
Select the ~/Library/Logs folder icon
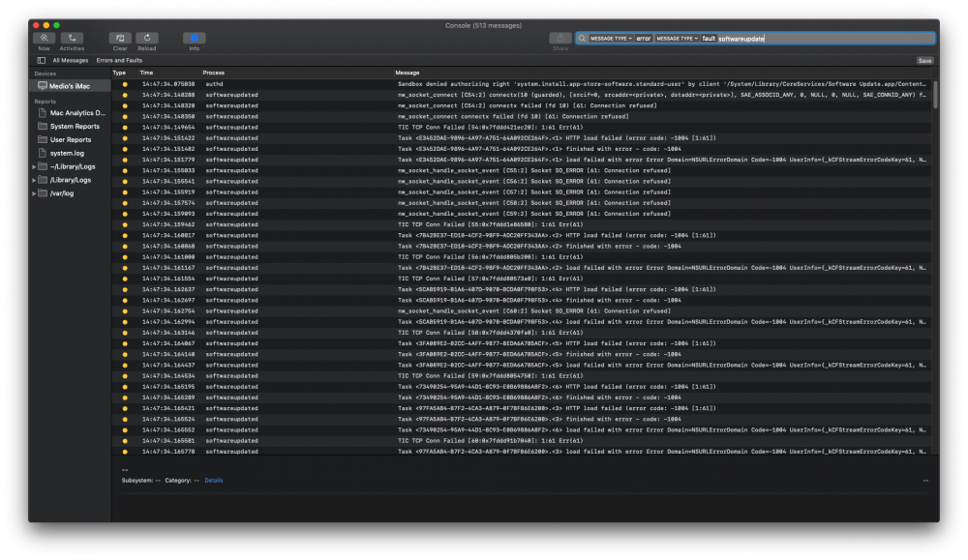(43, 166)
